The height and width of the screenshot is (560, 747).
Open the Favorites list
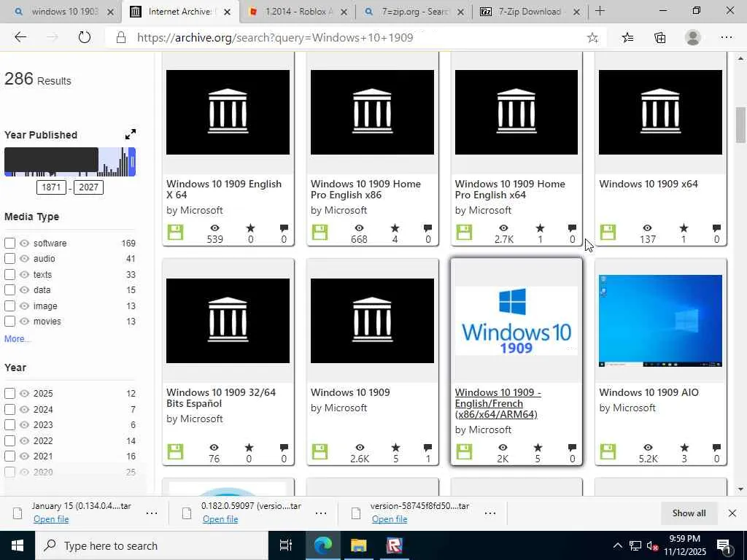click(627, 38)
